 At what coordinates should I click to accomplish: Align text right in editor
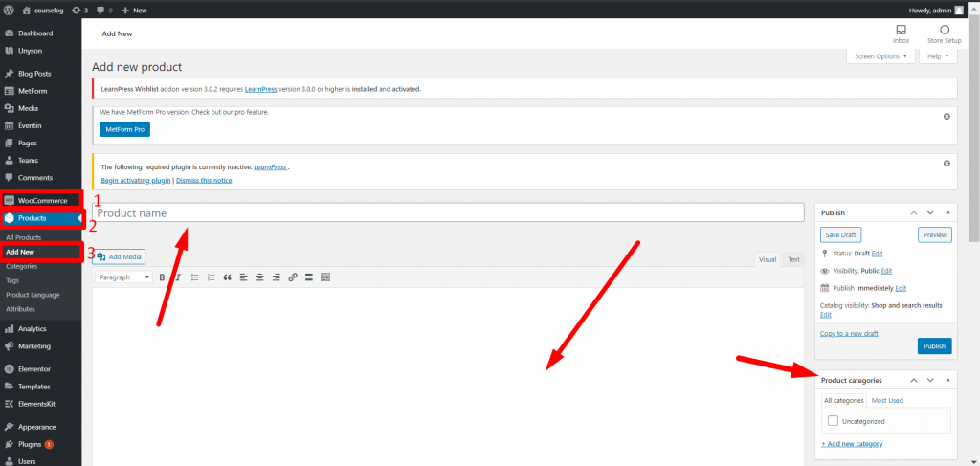[277, 277]
